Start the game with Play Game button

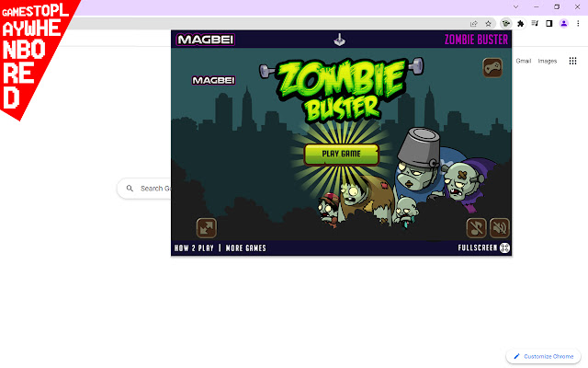click(x=341, y=154)
